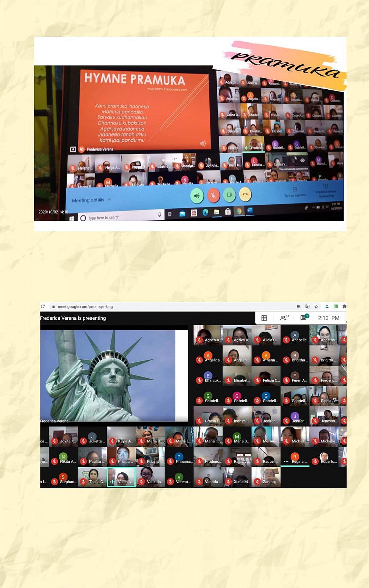Select the Regina participant tile
The image size is (369, 588).
tap(295, 457)
